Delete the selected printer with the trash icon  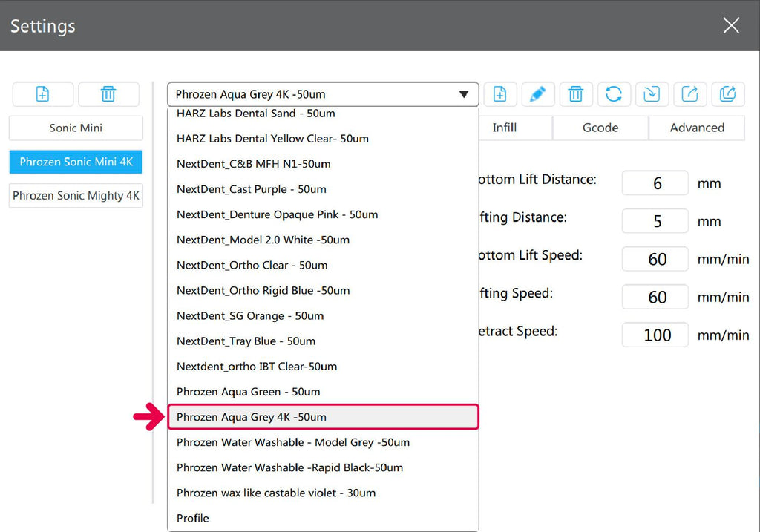(108, 94)
